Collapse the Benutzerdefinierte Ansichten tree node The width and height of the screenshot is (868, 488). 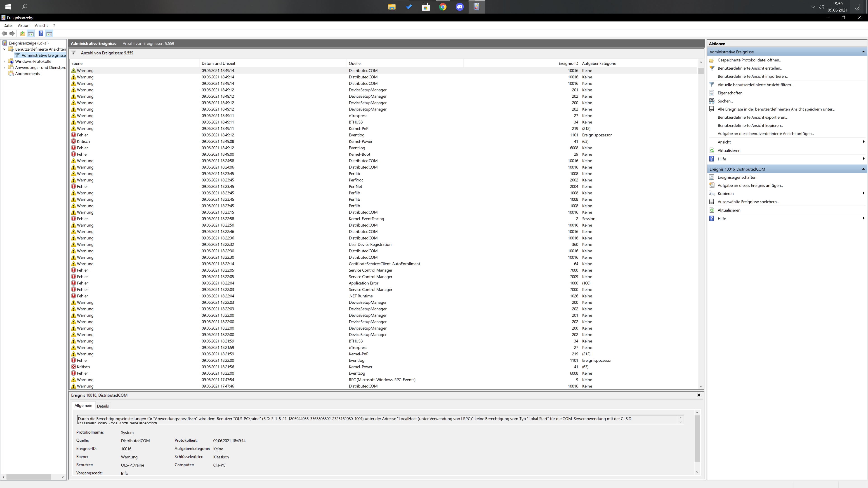click(4, 49)
